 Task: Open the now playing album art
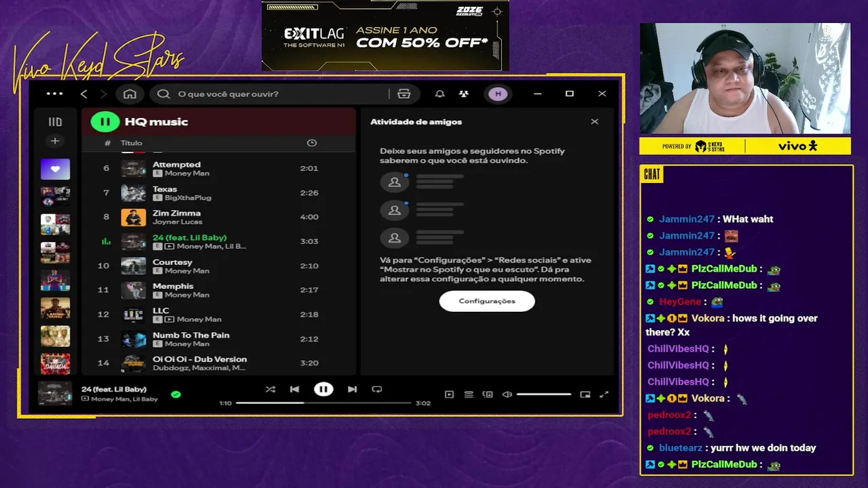(x=54, y=394)
